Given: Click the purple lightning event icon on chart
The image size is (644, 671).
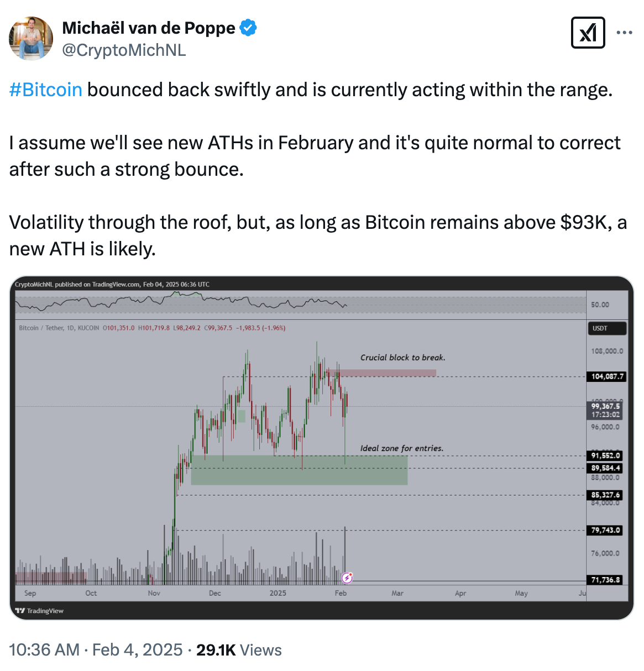Looking at the screenshot, I should (x=347, y=578).
